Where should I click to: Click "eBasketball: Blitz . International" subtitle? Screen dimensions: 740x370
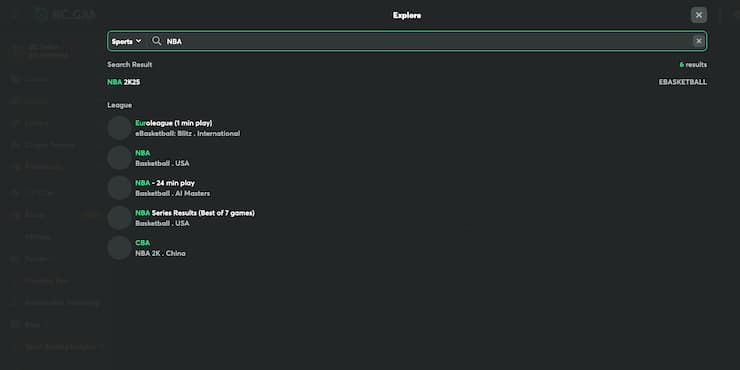(x=187, y=134)
